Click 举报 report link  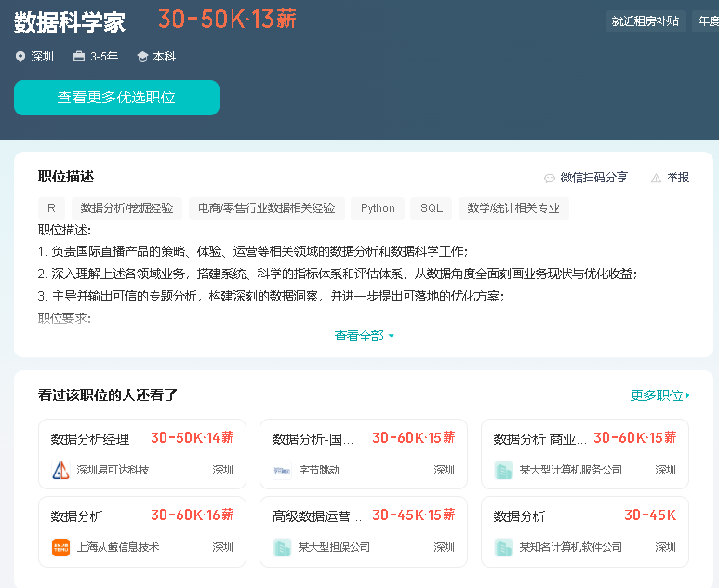(x=678, y=178)
